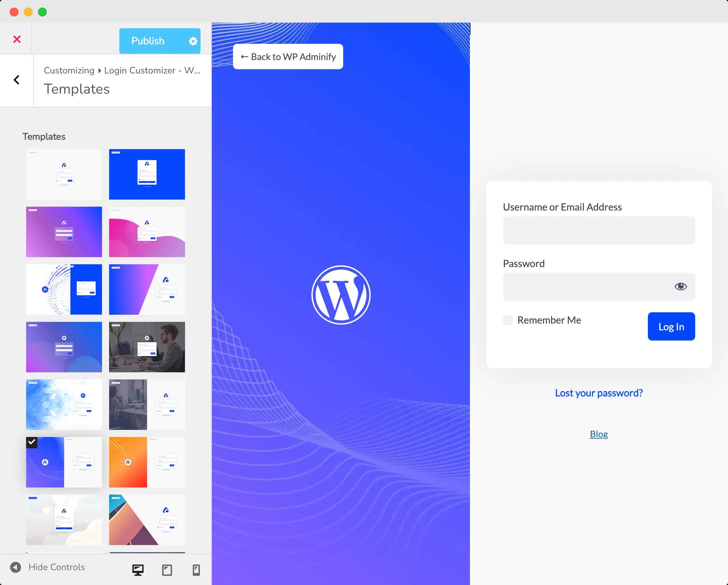Pick the dotted circle blue split template

(64, 289)
